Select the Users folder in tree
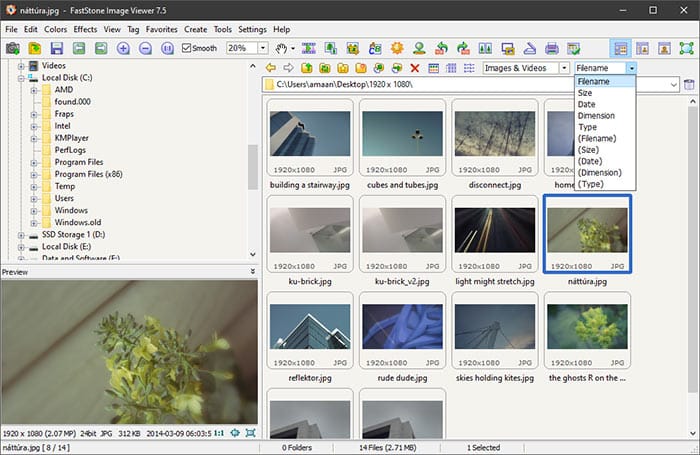700x455 pixels. (x=64, y=198)
